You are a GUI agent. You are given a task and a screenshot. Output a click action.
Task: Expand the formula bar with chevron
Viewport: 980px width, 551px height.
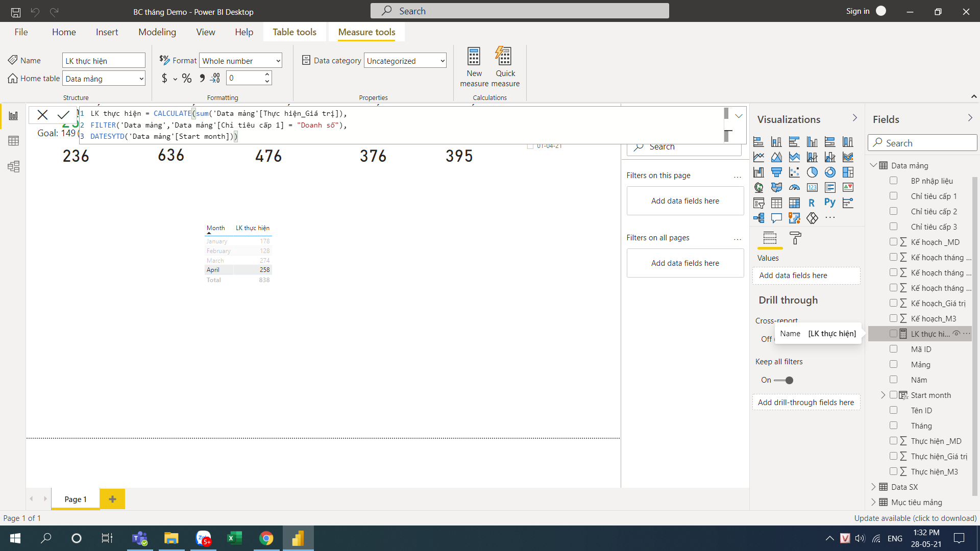739,116
